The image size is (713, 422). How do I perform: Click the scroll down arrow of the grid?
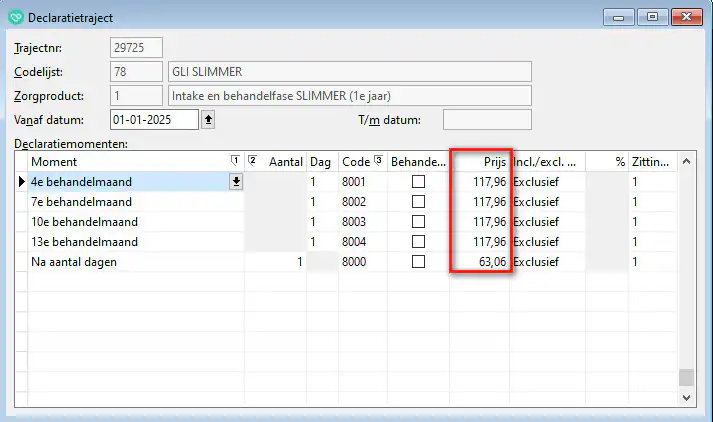(685, 397)
